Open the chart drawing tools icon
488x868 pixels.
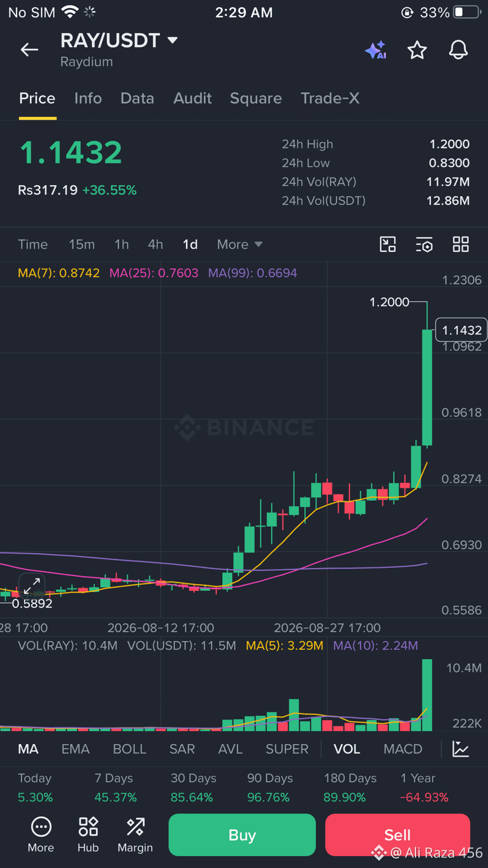tap(388, 244)
